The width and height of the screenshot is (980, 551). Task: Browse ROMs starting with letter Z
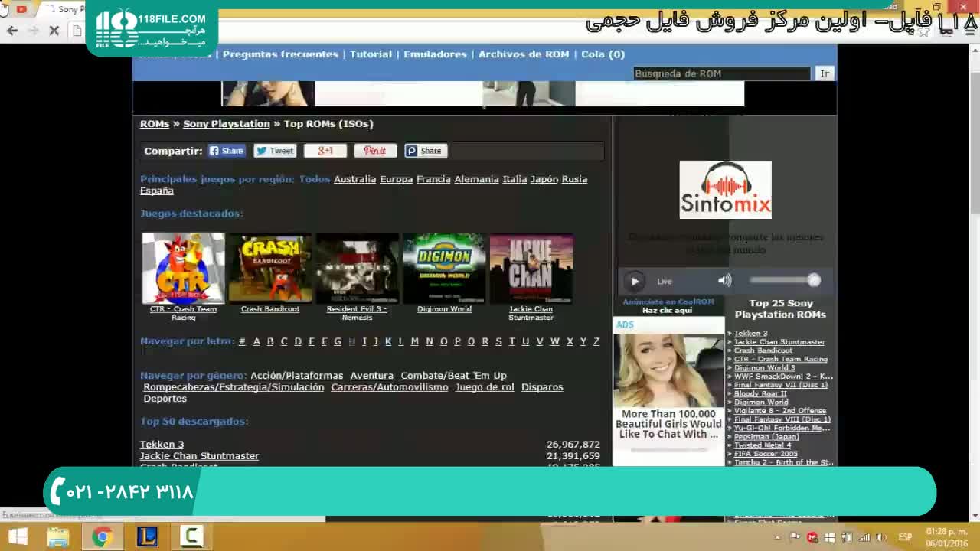pos(596,341)
